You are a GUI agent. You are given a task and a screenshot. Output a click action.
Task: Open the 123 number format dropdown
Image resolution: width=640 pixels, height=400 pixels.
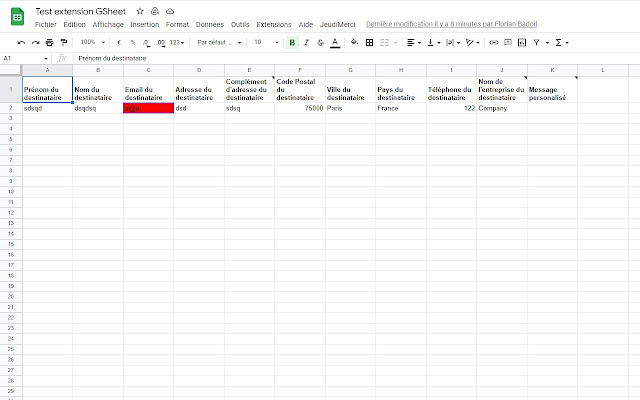click(x=177, y=42)
